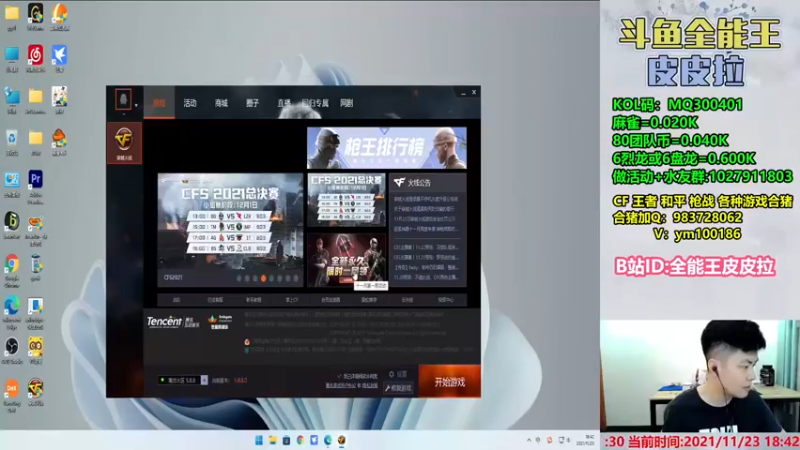Switch to the 直播 tab

coord(284,103)
